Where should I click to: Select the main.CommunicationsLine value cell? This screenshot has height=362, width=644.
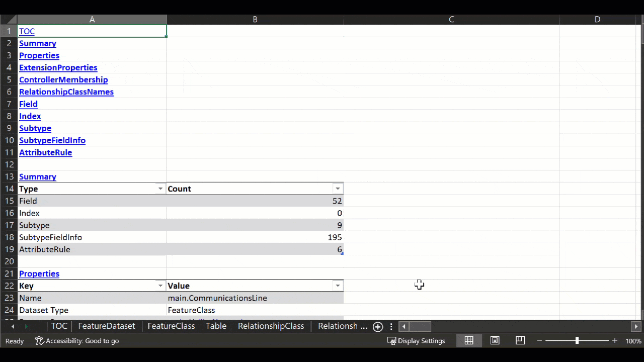click(255, 298)
